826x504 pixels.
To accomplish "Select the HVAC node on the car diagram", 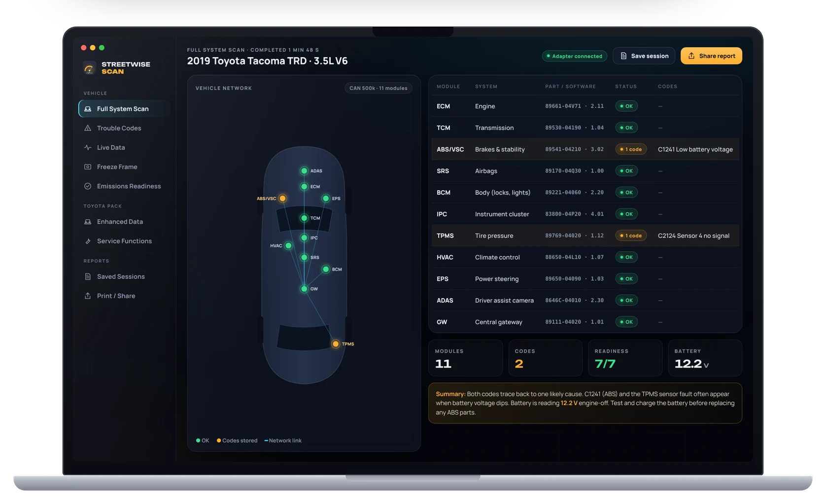I will click(x=288, y=245).
